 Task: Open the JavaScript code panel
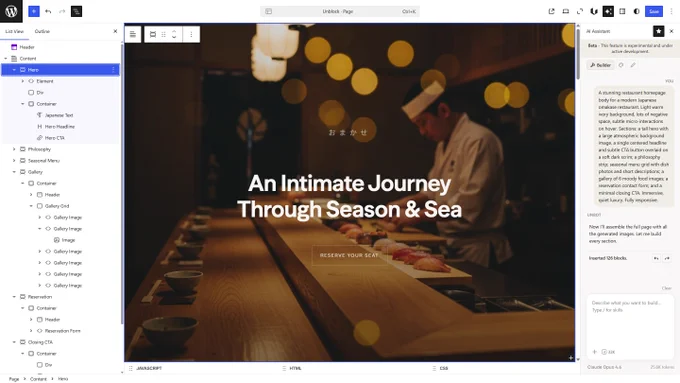149,368
